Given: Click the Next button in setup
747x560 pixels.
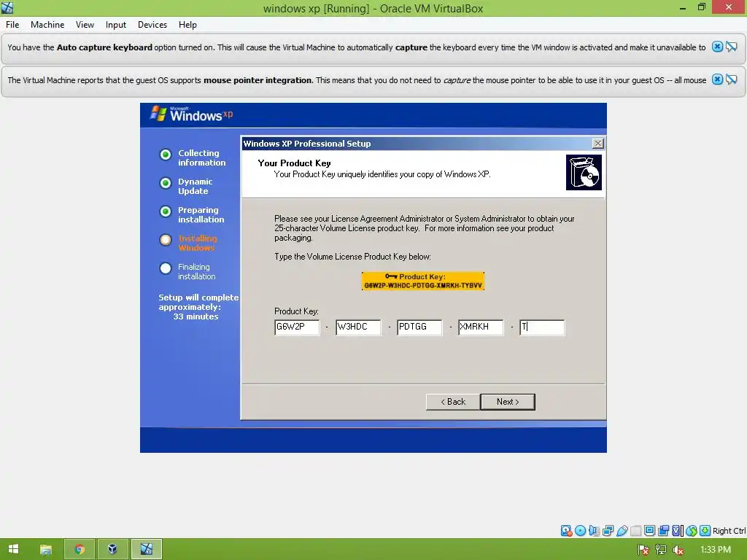Looking at the screenshot, I should tap(508, 402).
